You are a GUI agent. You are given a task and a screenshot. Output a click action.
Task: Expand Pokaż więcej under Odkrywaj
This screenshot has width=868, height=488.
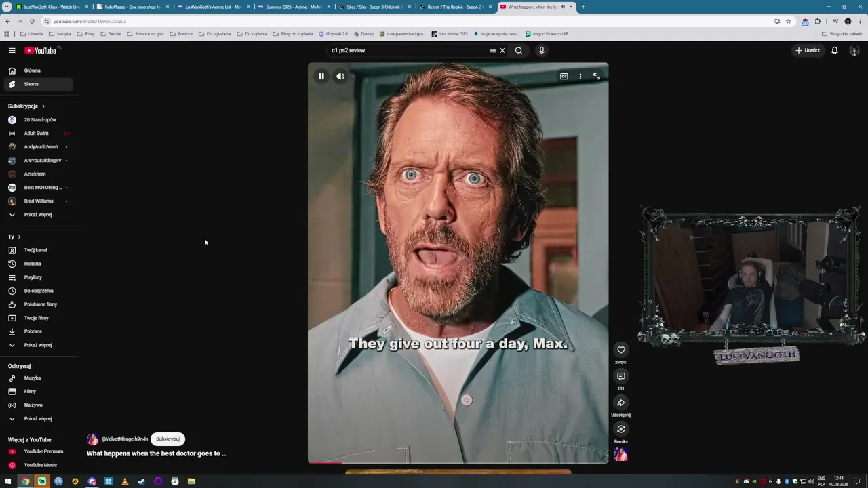[38, 419]
